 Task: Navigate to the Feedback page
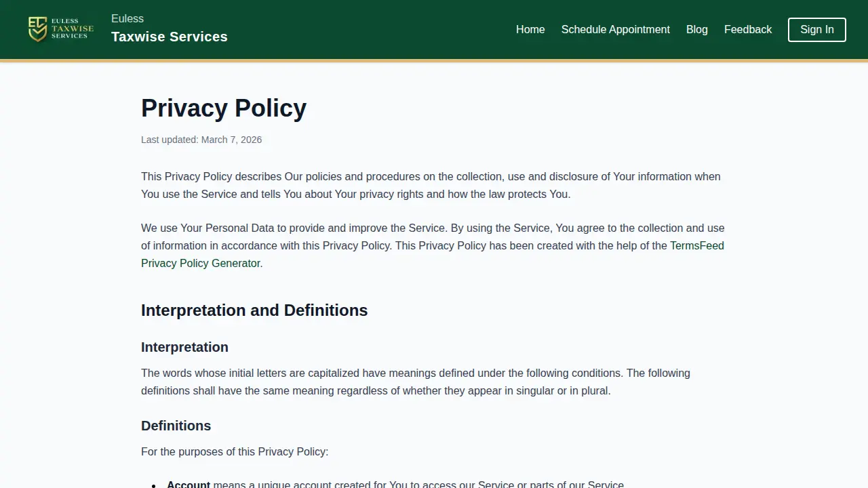748,30
